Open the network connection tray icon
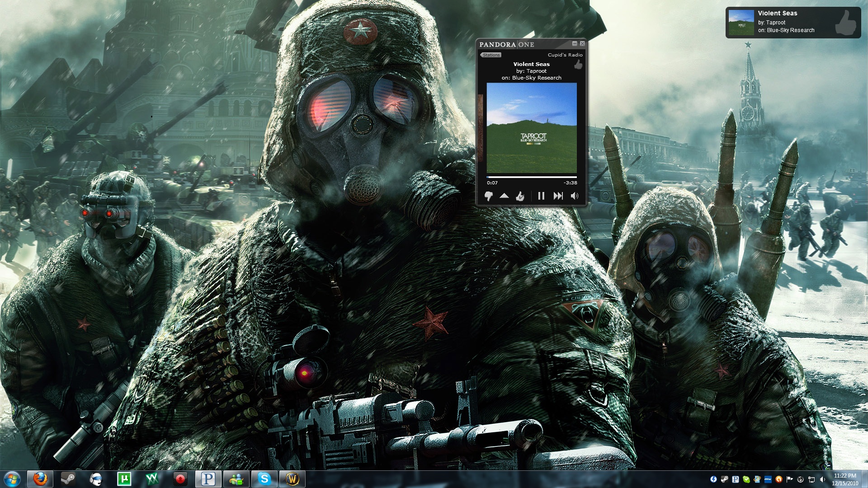Viewport: 868px width, 488px height. pos(811,479)
